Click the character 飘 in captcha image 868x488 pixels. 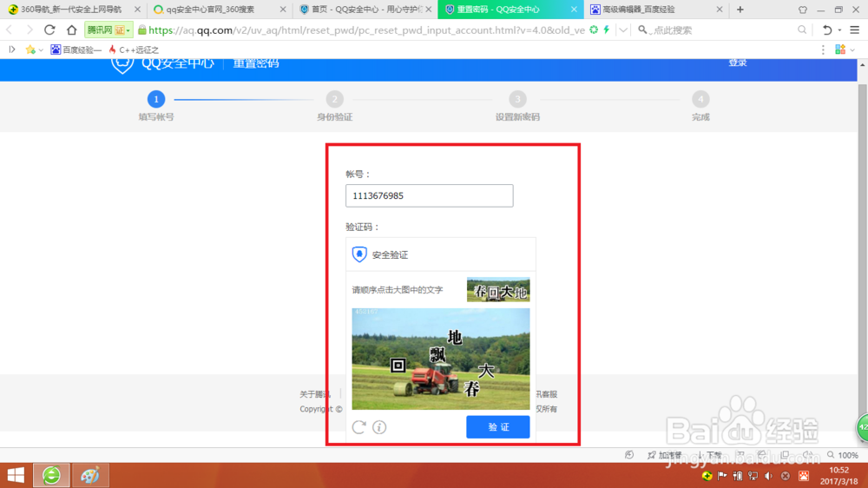pos(437,354)
